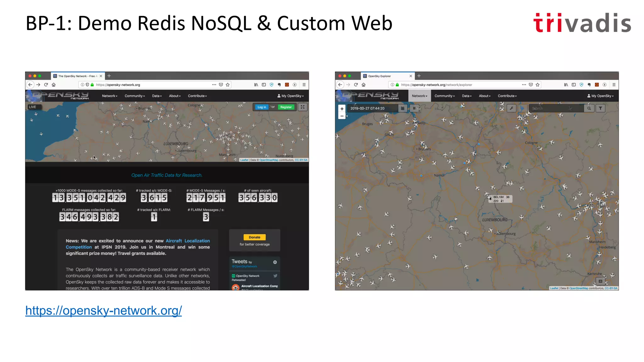The width and height of the screenshot is (644, 362).
Task: Open the Data menu in the Explorer window
Action: [467, 96]
